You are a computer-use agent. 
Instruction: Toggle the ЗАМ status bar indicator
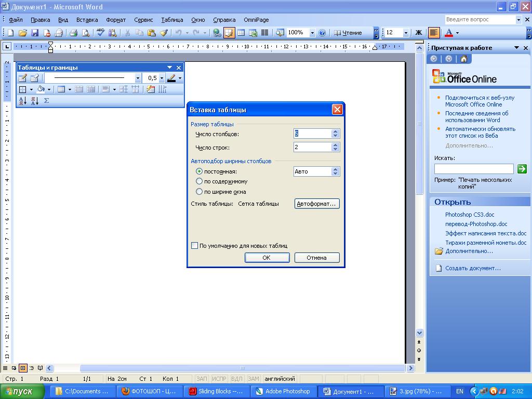pos(253,379)
